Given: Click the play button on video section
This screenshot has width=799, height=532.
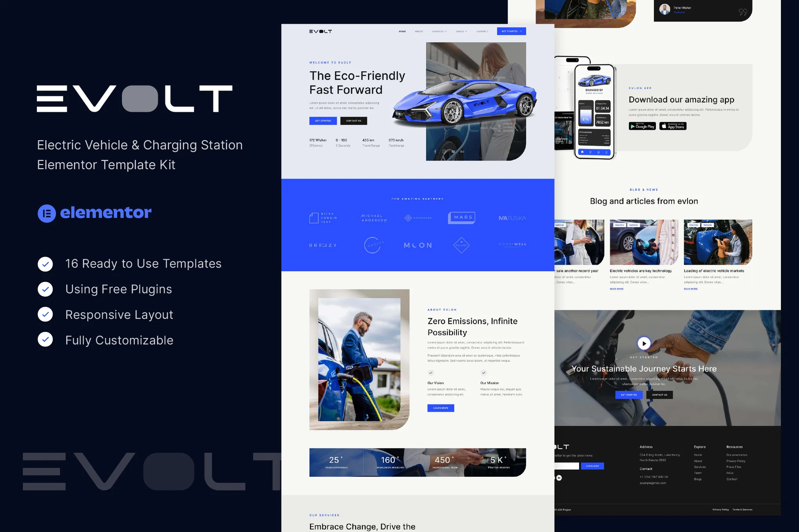Looking at the screenshot, I should pyautogui.click(x=643, y=344).
